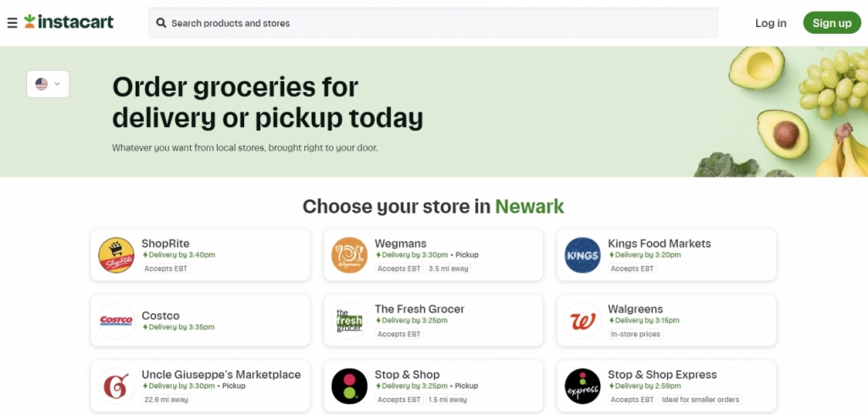Click the Kings Food Markets logo

click(582, 255)
